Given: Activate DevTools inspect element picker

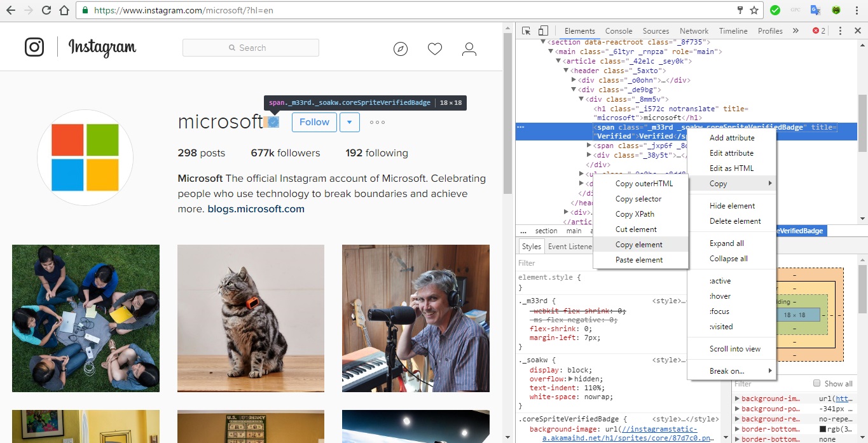Looking at the screenshot, I should (x=527, y=31).
